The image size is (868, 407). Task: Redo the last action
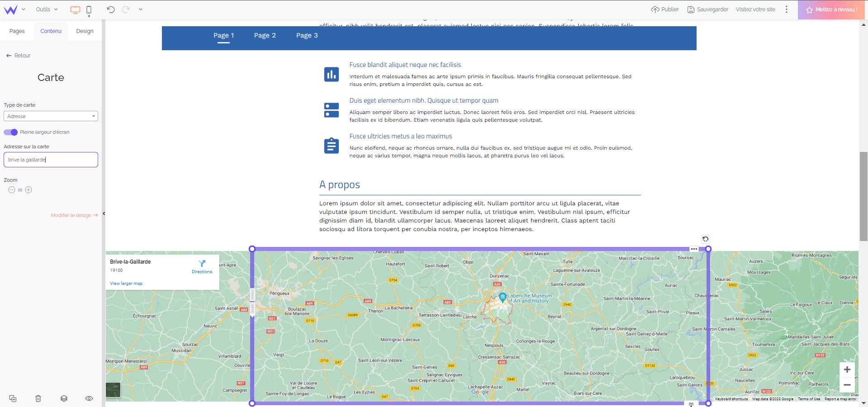coord(126,9)
